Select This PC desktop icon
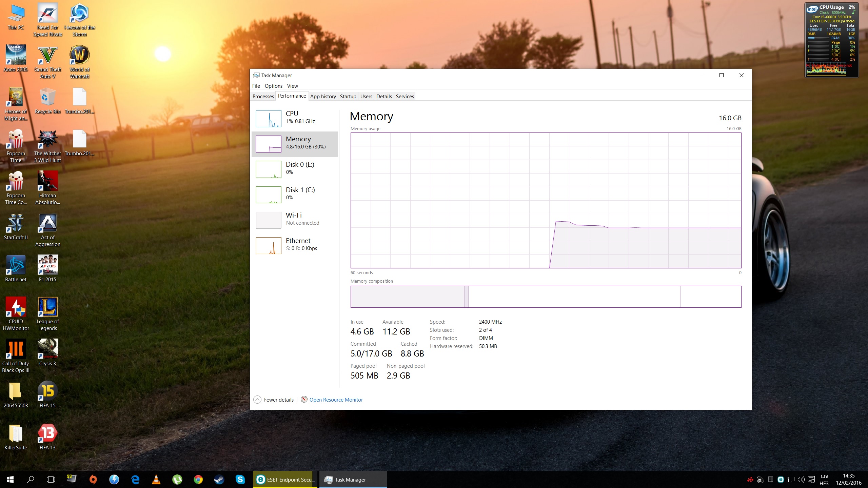Viewport: 868px width, 488px height. point(16,18)
